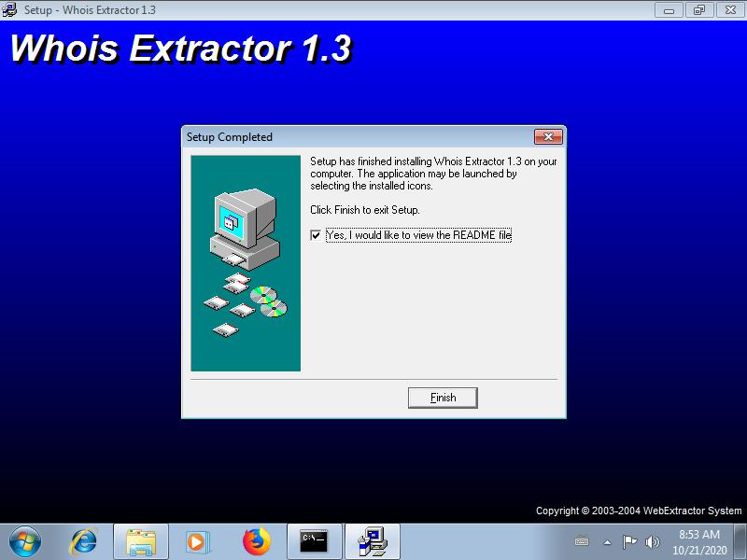Viewport: 747px width, 560px height.
Task: Open the Windows Start menu
Action: (25, 542)
